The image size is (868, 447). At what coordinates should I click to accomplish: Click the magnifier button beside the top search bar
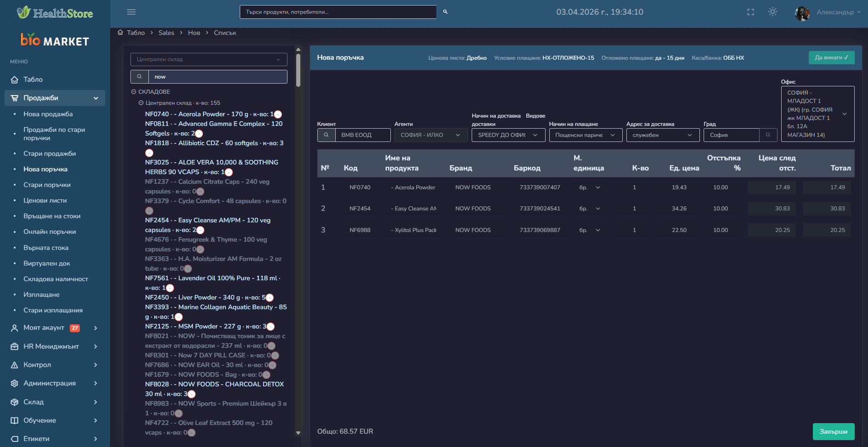coord(445,12)
